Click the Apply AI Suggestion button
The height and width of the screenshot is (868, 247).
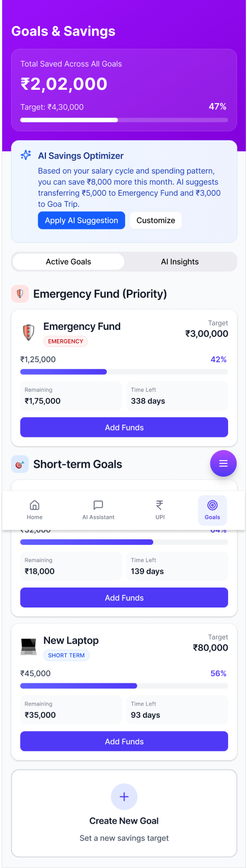[x=81, y=220]
